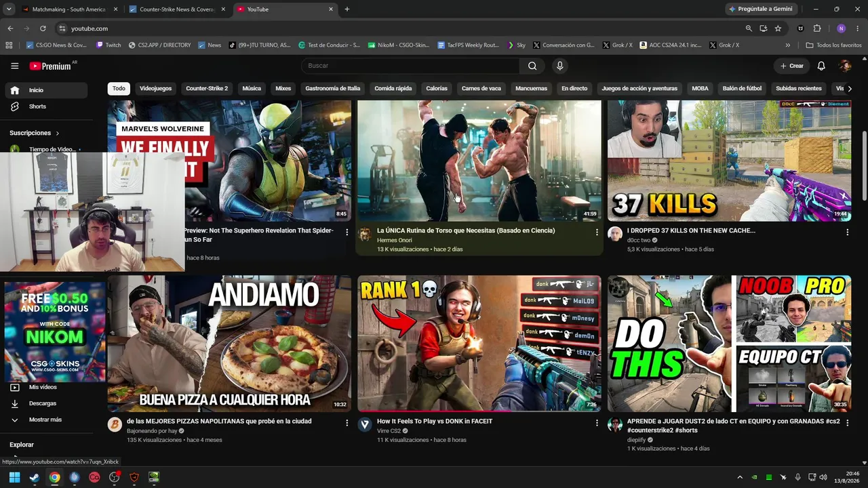The height and width of the screenshot is (488, 868).
Task: Click the Crear button
Action: pyautogui.click(x=791, y=66)
